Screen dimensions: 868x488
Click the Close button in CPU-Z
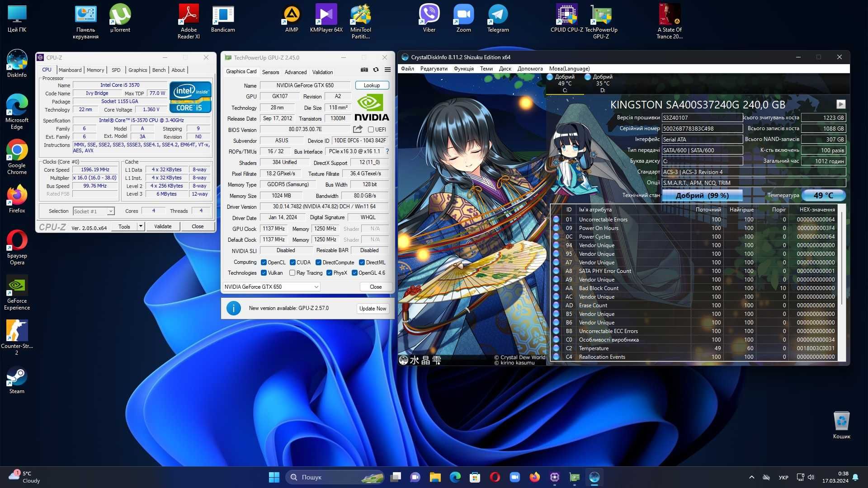coord(198,226)
